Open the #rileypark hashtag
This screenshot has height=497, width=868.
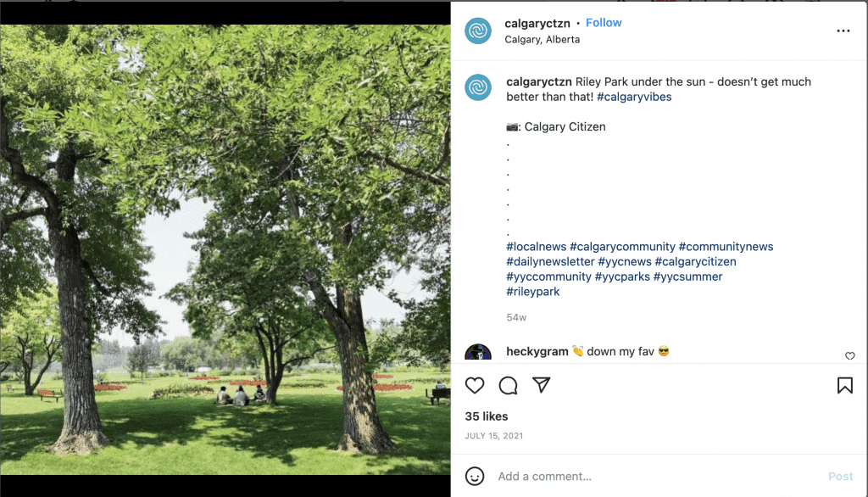coord(533,292)
